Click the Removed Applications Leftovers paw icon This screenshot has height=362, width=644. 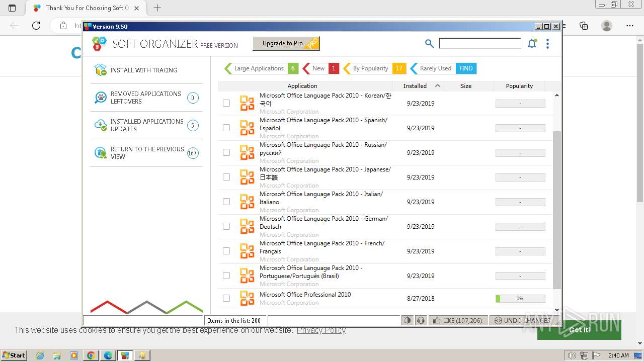tap(101, 98)
